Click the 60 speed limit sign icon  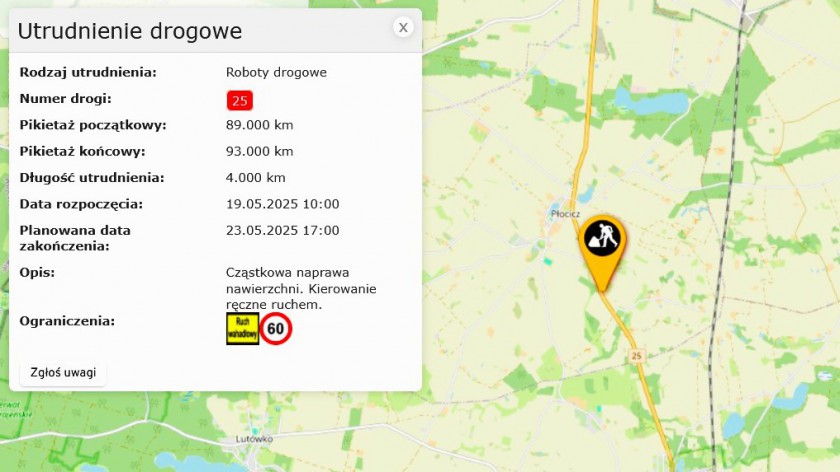pyautogui.click(x=276, y=328)
